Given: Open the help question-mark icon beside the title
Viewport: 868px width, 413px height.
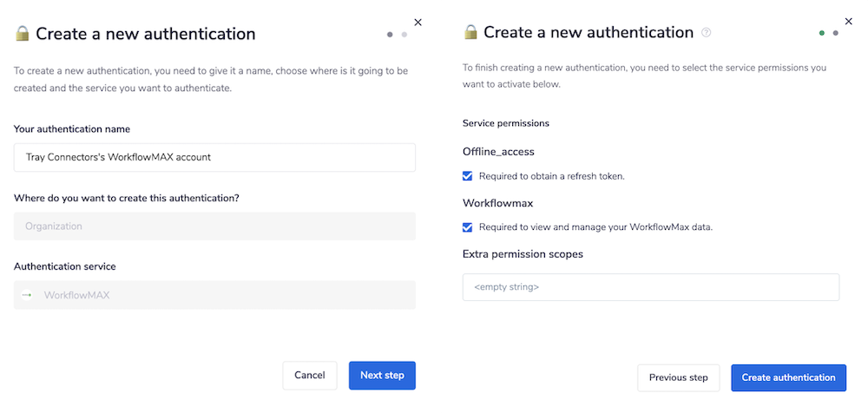Looking at the screenshot, I should click(707, 33).
